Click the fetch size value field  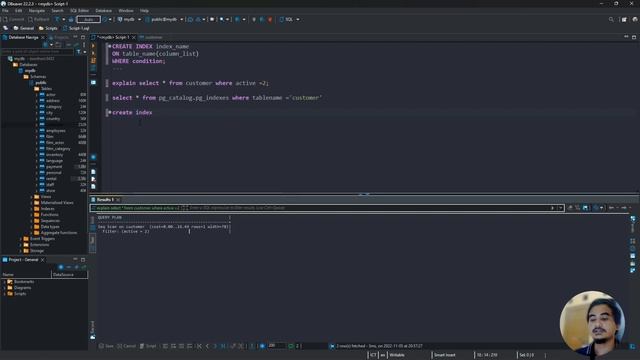click(276, 346)
